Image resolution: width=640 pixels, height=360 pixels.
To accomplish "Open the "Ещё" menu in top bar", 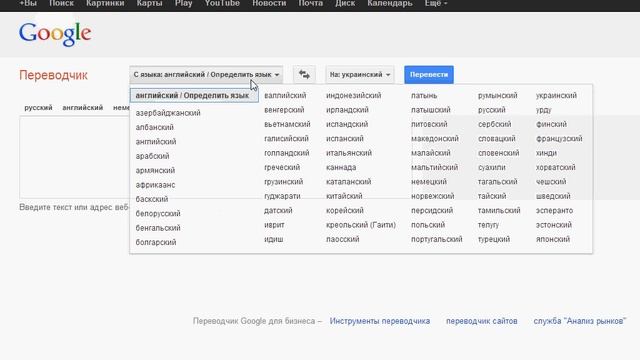I will 436,4.
